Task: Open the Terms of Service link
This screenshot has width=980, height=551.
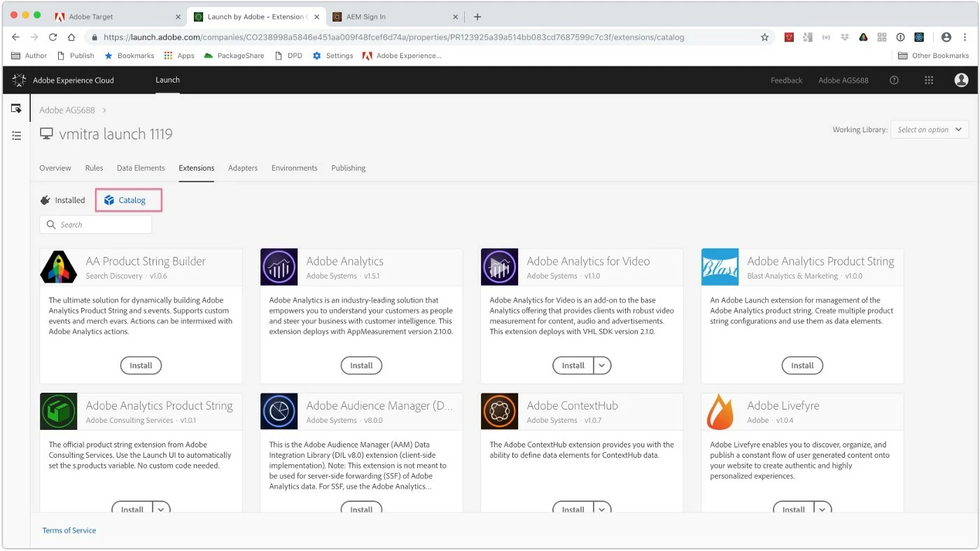Action: click(x=69, y=531)
